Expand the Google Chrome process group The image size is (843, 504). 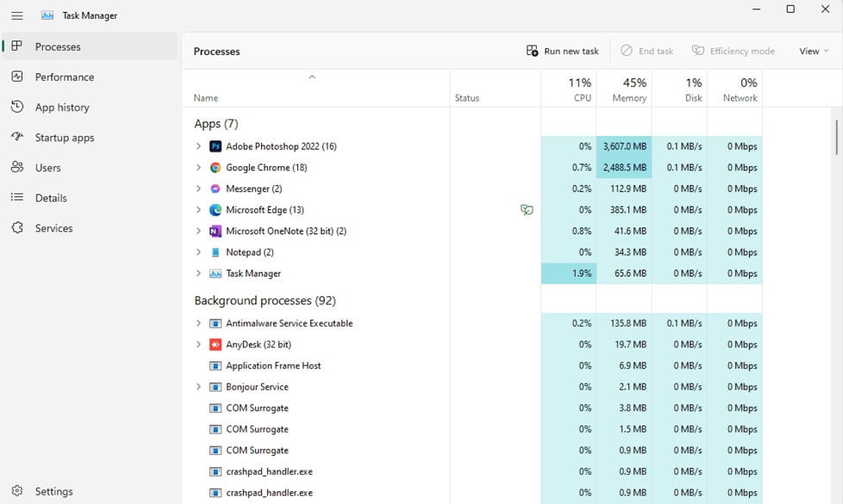(198, 168)
